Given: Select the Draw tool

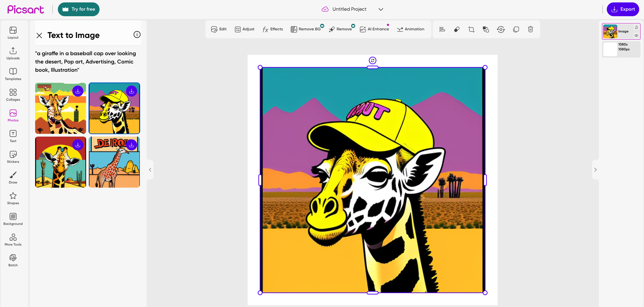Looking at the screenshot, I should (x=13, y=178).
